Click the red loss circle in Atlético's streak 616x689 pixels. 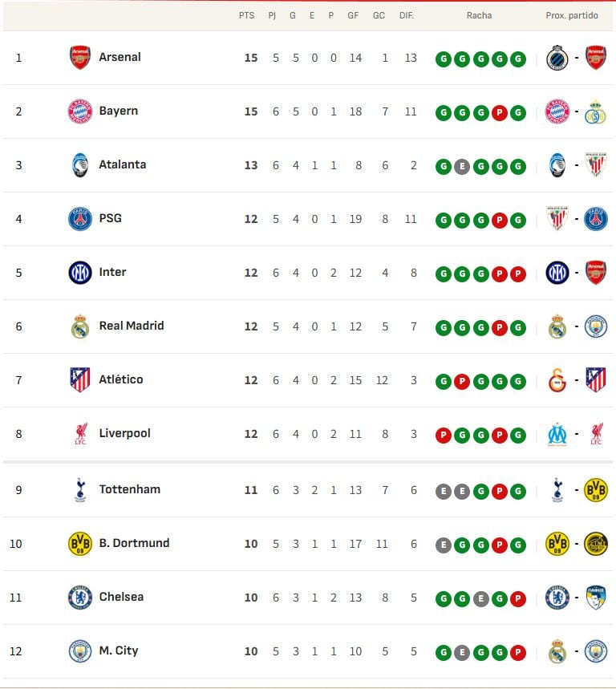coord(462,381)
